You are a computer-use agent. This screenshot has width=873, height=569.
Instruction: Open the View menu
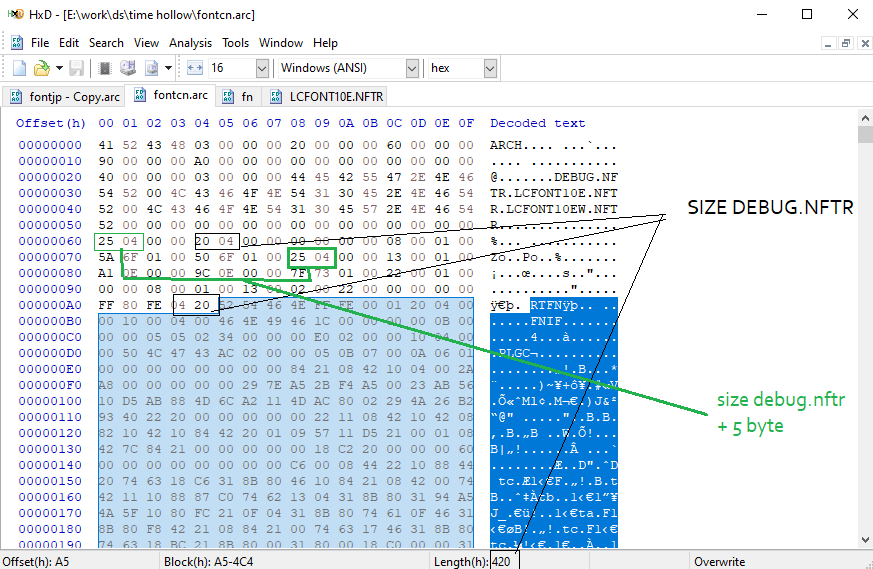click(x=146, y=43)
